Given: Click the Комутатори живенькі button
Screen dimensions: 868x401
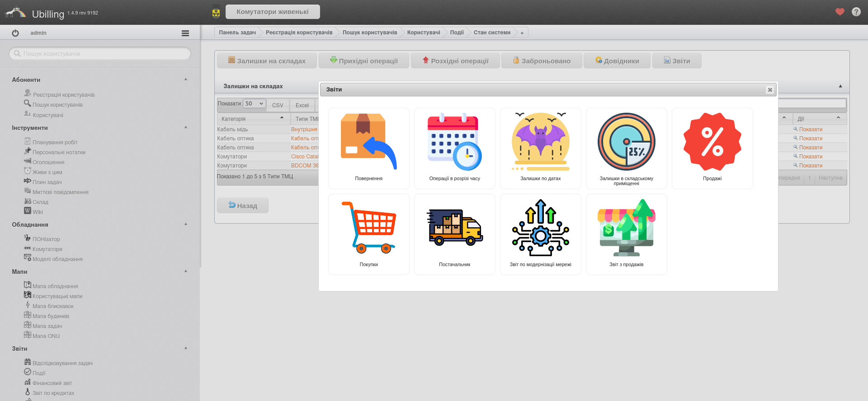Looking at the screenshot, I should (x=273, y=12).
